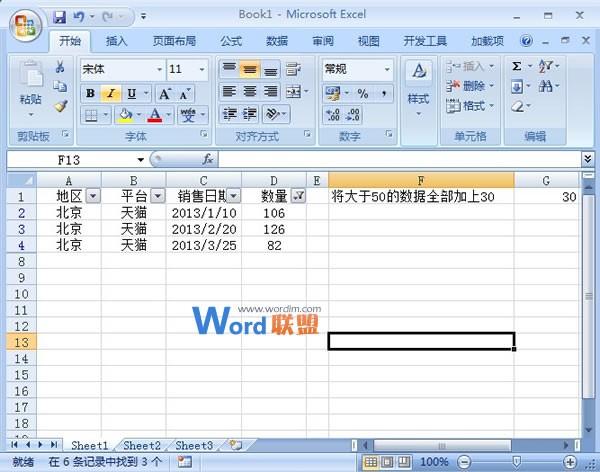Click the insert new worksheet tab icon

pos(235,445)
